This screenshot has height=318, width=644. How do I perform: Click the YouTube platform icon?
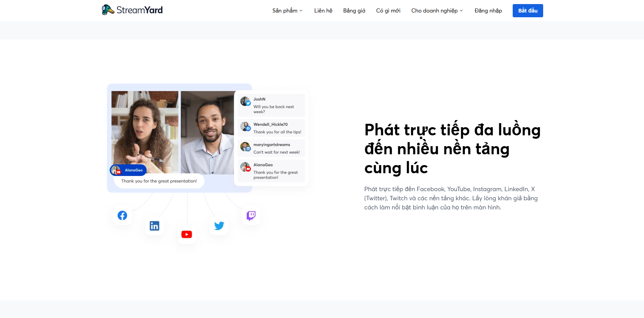(186, 234)
